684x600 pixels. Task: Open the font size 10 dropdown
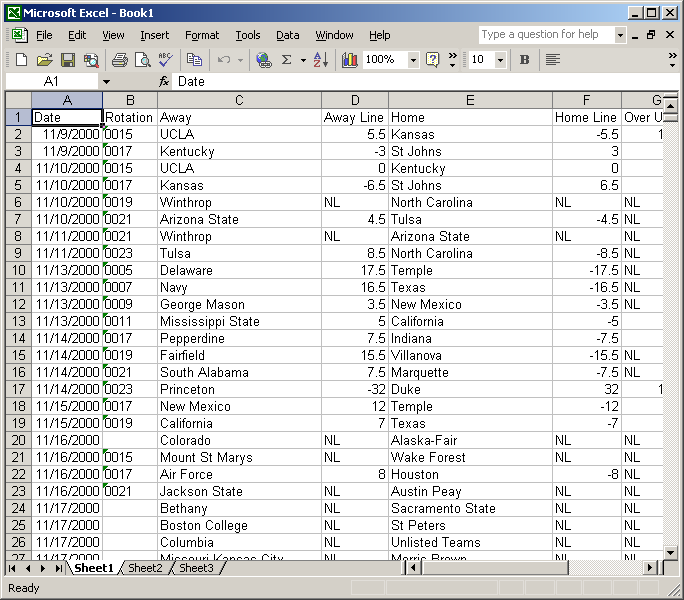[501, 60]
